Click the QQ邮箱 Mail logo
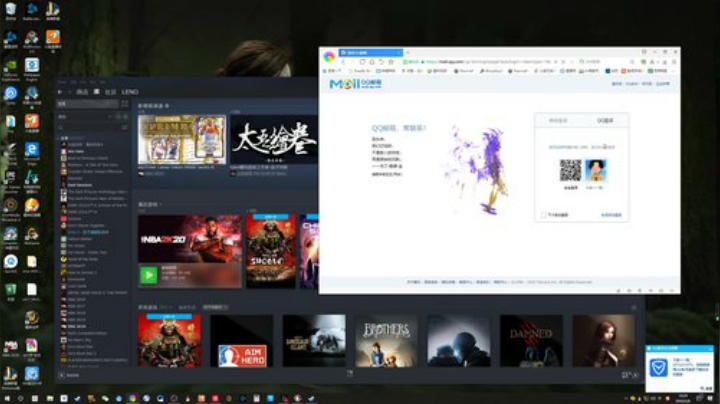Image resolution: width=720 pixels, height=404 pixels. pyautogui.click(x=355, y=84)
